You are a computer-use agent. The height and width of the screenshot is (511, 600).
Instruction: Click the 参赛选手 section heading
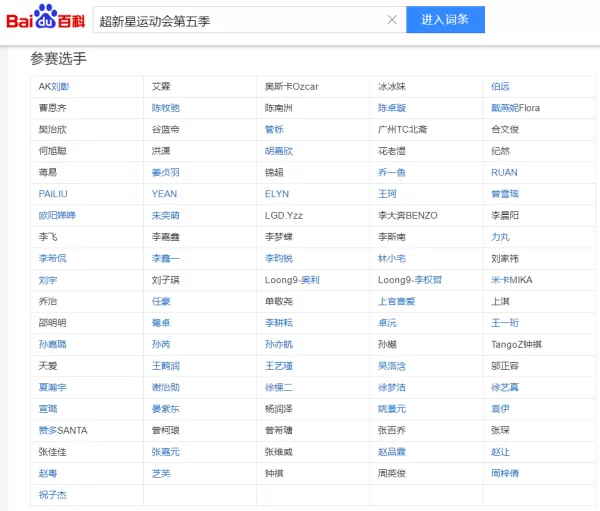coord(58,59)
